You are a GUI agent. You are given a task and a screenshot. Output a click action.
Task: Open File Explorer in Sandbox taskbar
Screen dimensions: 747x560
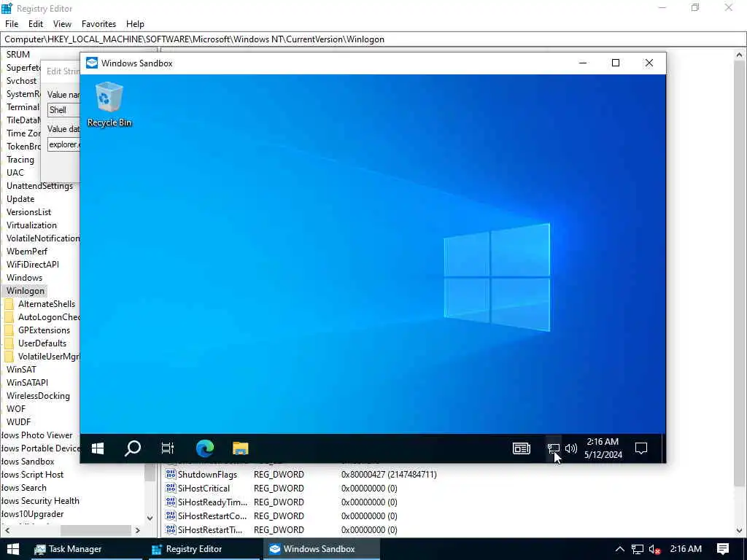(241, 448)
